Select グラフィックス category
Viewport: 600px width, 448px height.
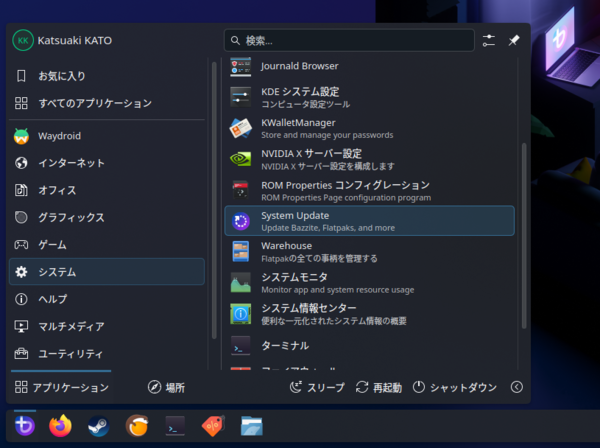click(107, 217)
